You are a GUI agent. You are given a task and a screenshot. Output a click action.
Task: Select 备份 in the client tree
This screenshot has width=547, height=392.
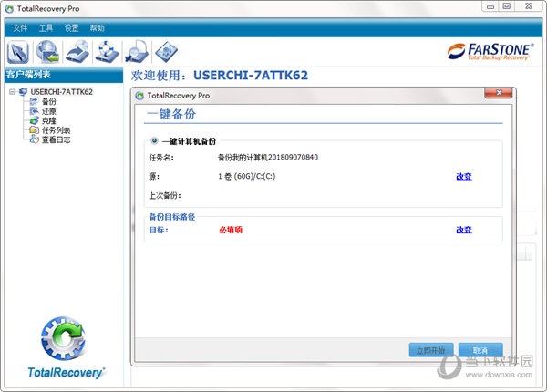pos(49,101)
